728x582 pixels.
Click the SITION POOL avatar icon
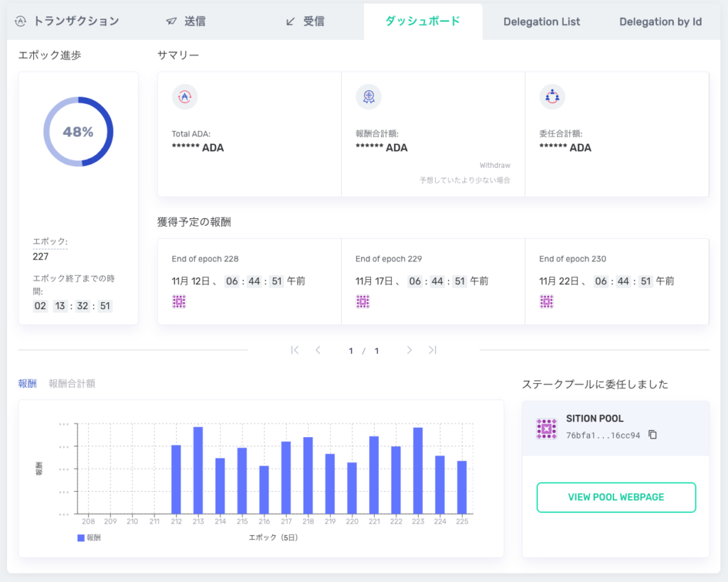point(546,429)
